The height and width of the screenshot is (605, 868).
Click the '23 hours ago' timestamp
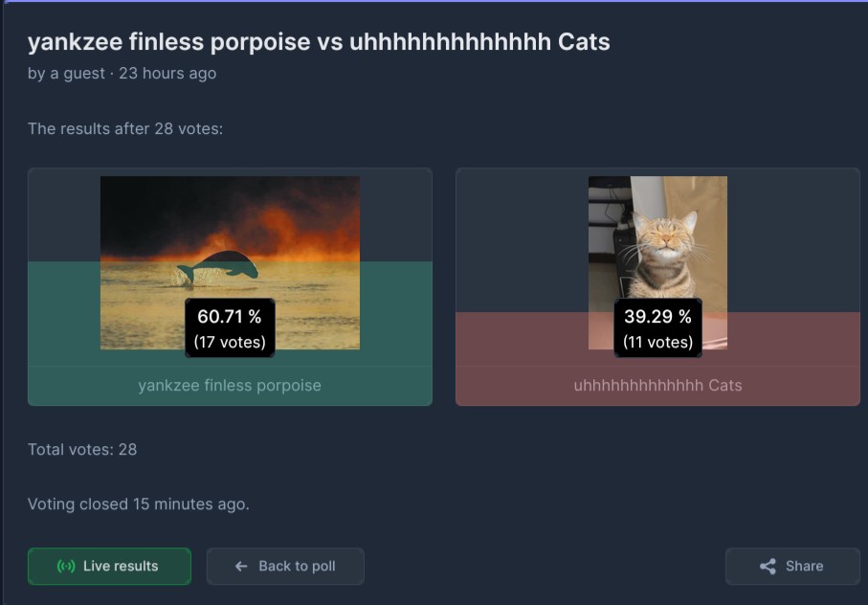[167, 73]
